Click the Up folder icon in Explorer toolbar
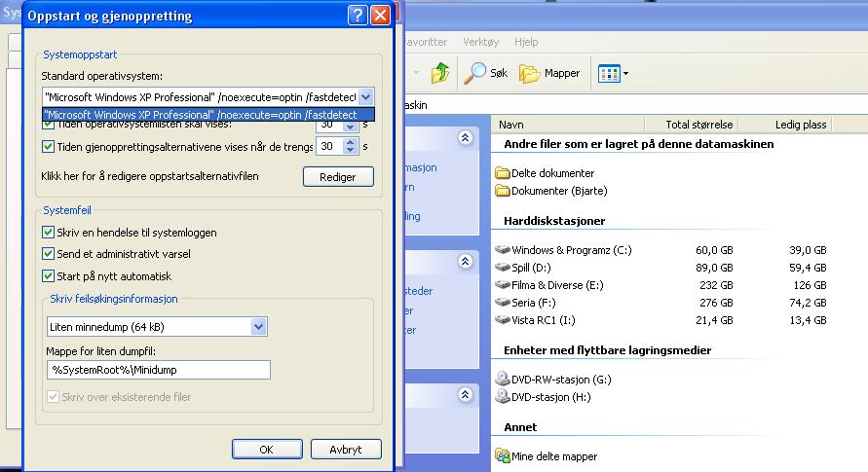Screen dimensions: 868x472 click(440, 73)
